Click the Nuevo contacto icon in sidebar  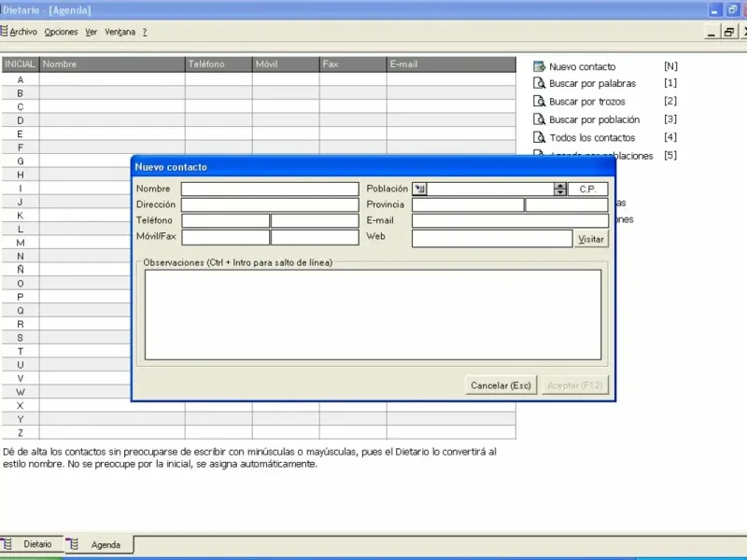click(x=539, y=66)
